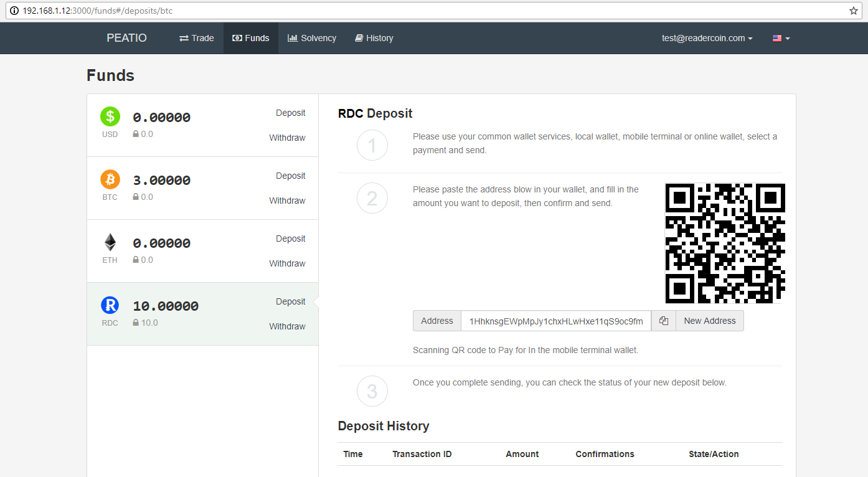Click the orange Bitcoin icon
Image resolution: width=868 pixels, height=477 pixels.
click(110, 179)
